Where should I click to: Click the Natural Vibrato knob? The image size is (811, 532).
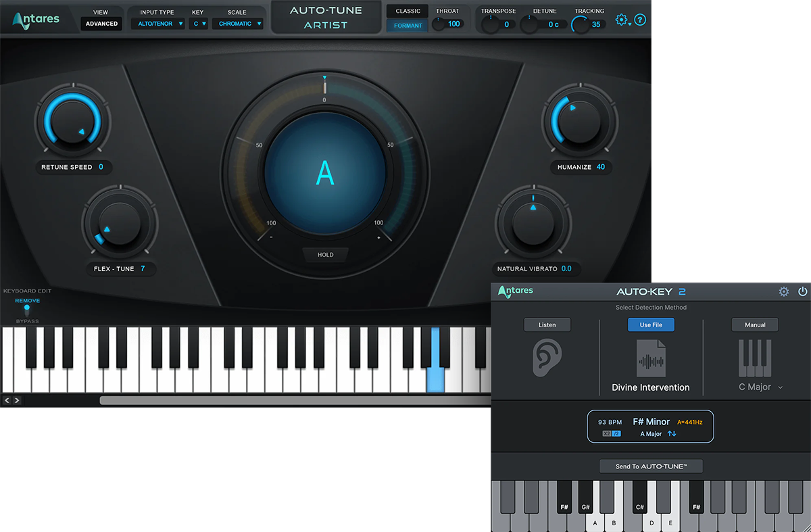pyautogui.click(x=533, y=222)
